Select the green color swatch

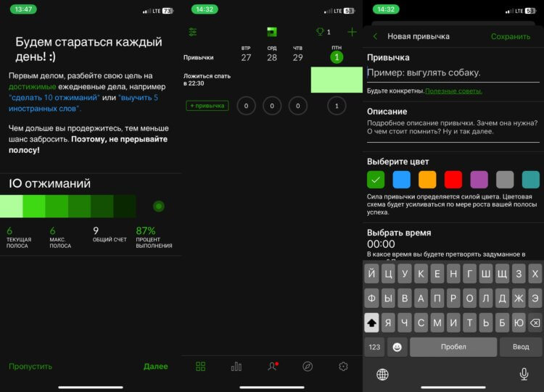376,180
